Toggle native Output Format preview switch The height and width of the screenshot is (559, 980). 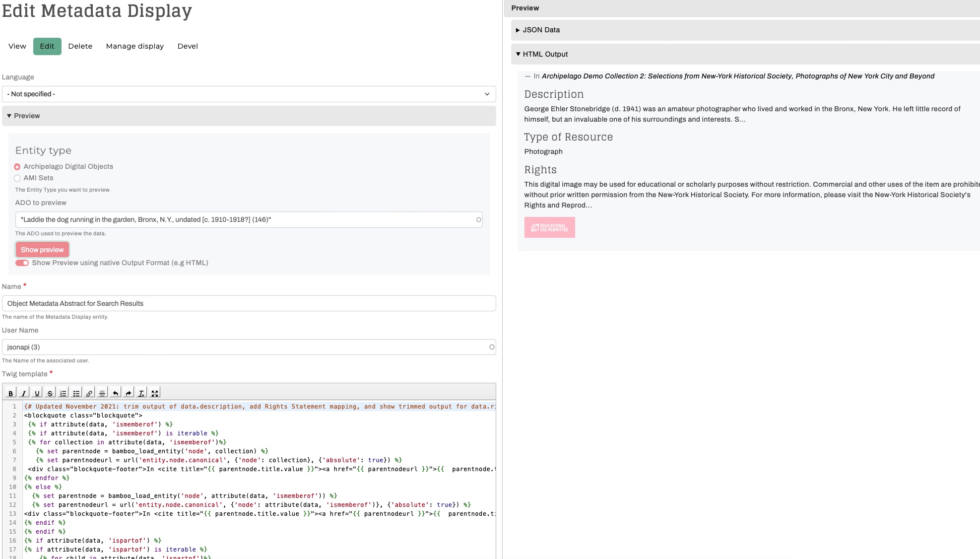coord(22,263)
